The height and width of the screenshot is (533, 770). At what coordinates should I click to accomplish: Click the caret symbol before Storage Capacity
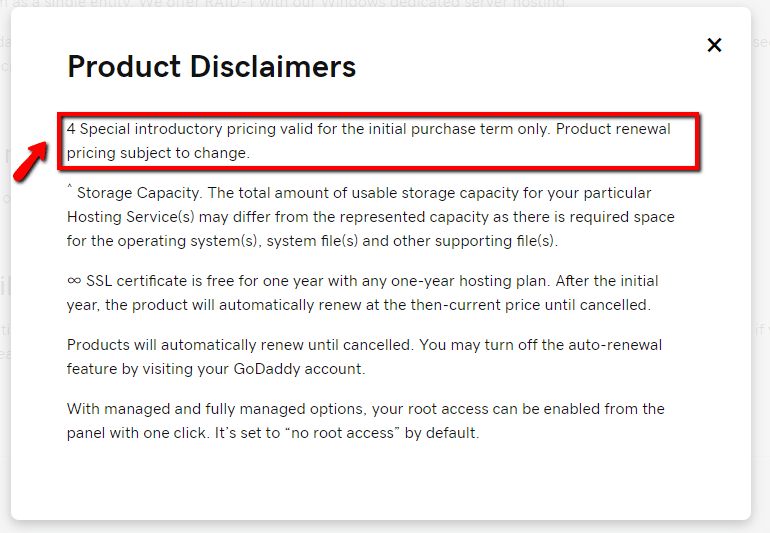pos(69,189)
